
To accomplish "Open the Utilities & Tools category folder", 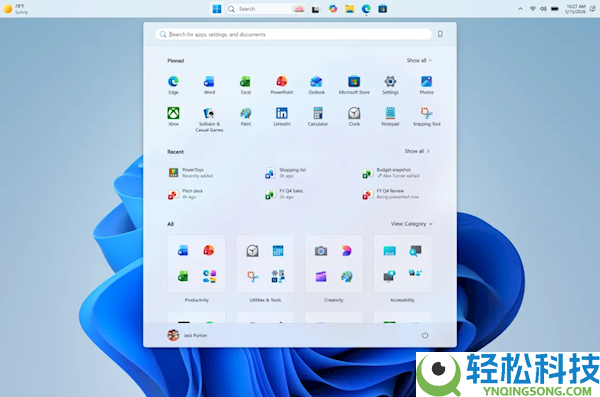I will (265, 264).
